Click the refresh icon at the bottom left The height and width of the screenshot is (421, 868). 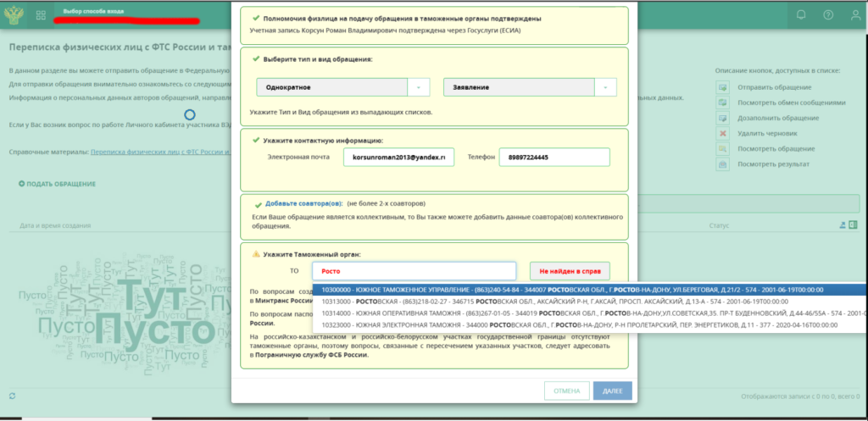click(x=12, y=396)
